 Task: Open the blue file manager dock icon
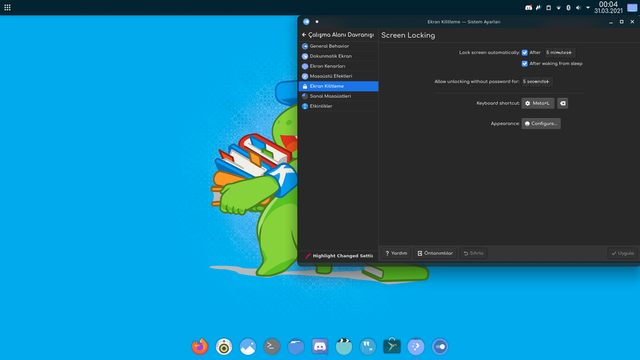(x=296, y=347)
